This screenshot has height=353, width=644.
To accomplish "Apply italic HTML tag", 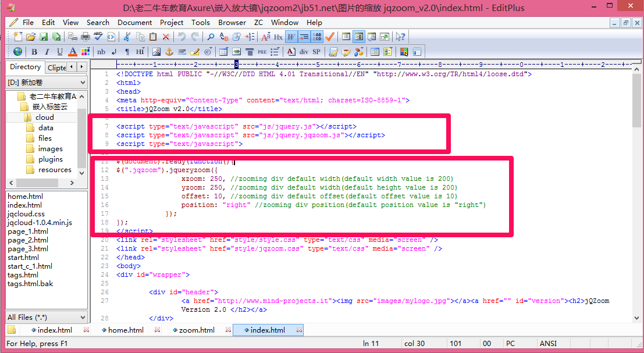I will [x=47, y=52].
